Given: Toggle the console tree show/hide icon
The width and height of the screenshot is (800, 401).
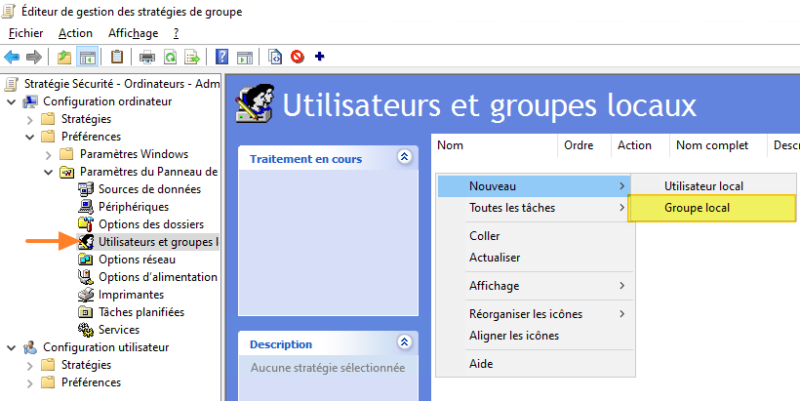Looking at the screenshot, I should [87, 57].
